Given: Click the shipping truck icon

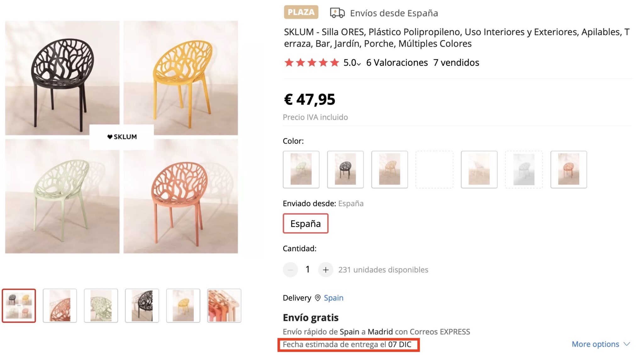Looking at the screenshot, I should pyautogui.click(x=336, y=13).
